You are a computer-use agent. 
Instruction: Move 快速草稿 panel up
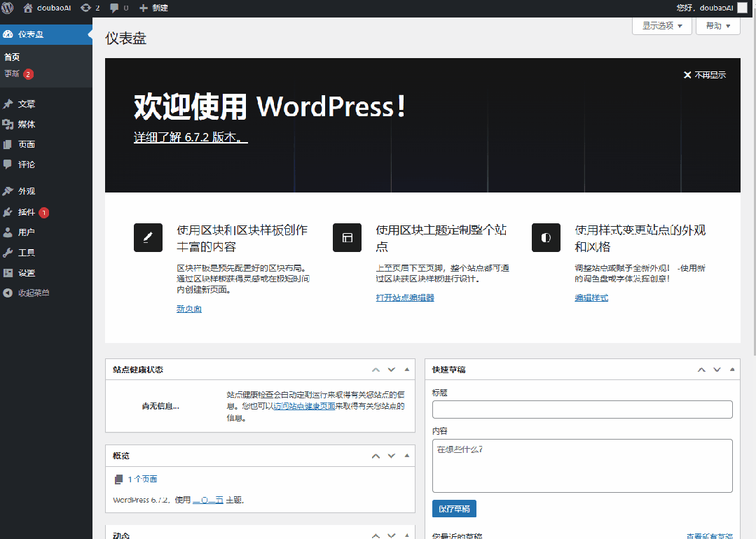[701, 370]
